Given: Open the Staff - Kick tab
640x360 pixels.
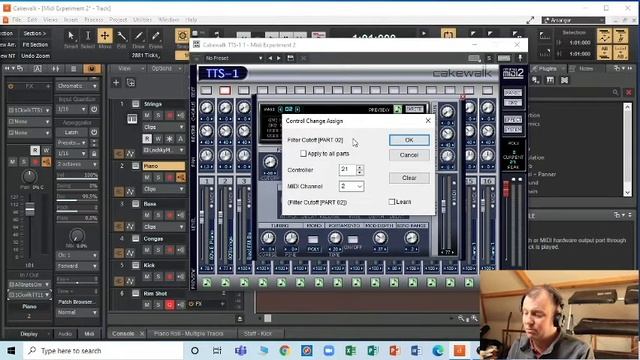Looking at the screenshot, I should pyautogui.click(x=258, y=334).
